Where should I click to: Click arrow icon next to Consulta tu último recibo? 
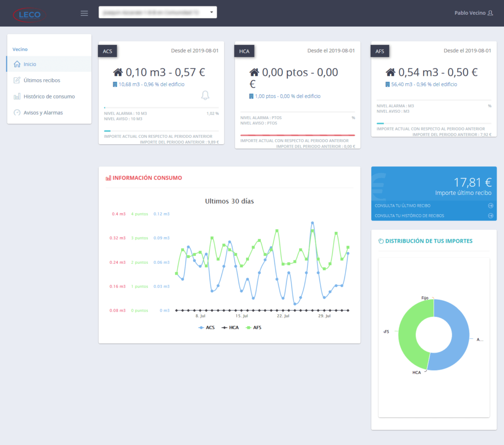pyautogui.click(x=490, y=206)
